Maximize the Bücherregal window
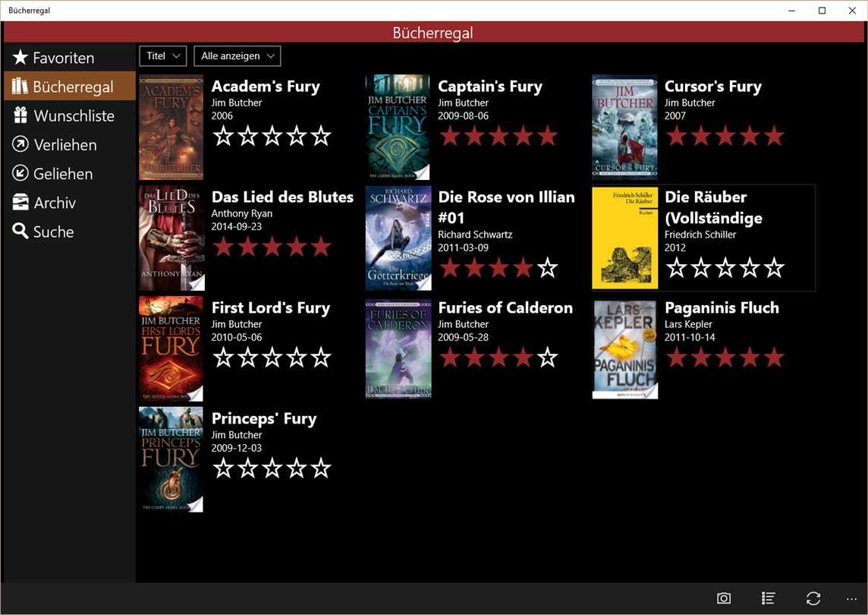The height and width of the screenshot is (615, 868). click(x=822, y=11)
